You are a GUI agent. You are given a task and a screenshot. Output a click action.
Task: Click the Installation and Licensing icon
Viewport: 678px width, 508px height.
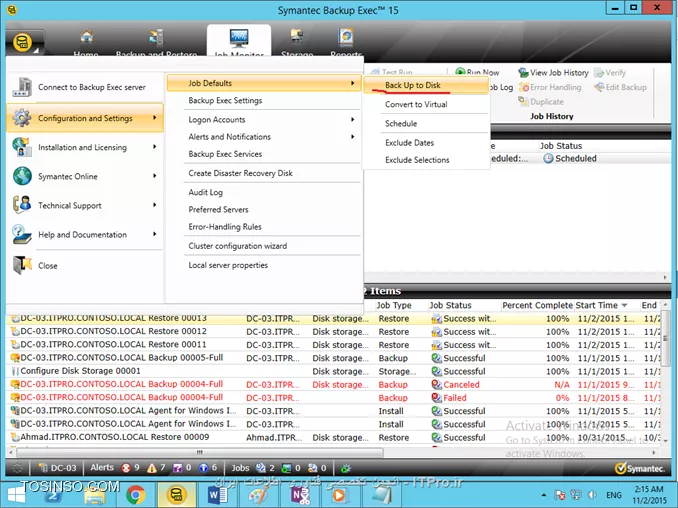pyautogui.click(x=22, y=147)
